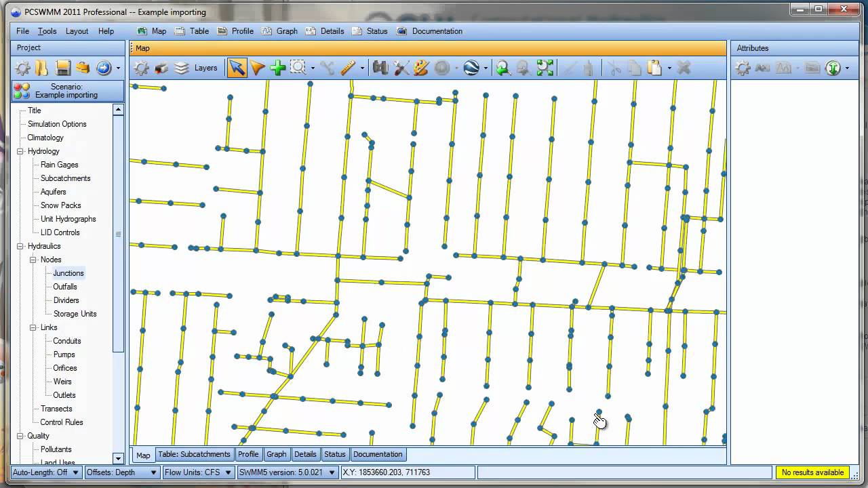Select the blue arrow pointer tool

point(237,68)
